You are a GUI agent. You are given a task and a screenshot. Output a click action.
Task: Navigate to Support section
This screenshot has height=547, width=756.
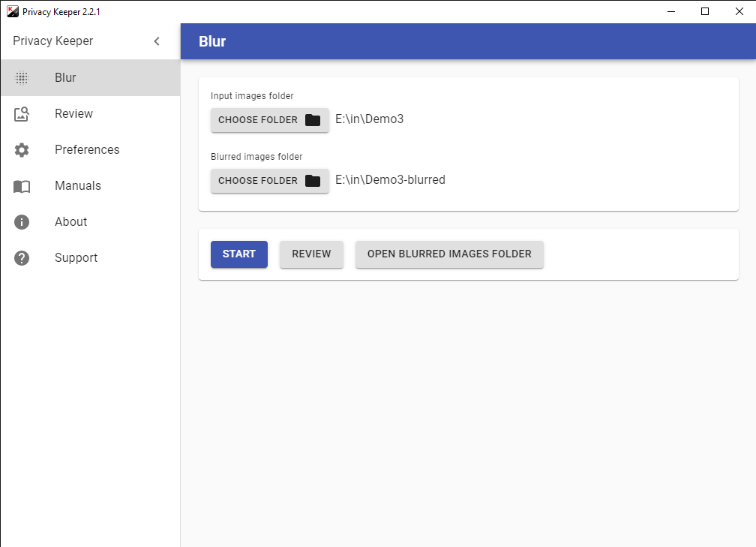[x=91, y=258]
